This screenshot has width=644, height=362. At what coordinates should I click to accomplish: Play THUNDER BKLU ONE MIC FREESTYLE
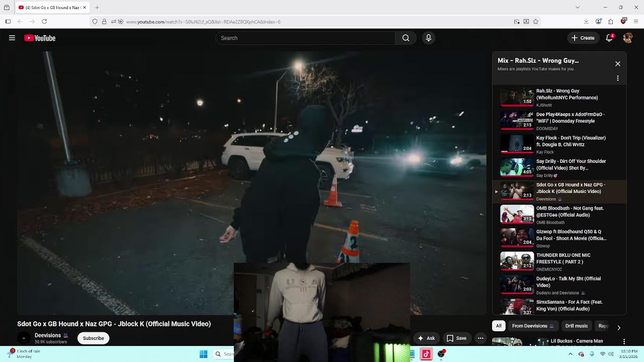tap(558, 262)
